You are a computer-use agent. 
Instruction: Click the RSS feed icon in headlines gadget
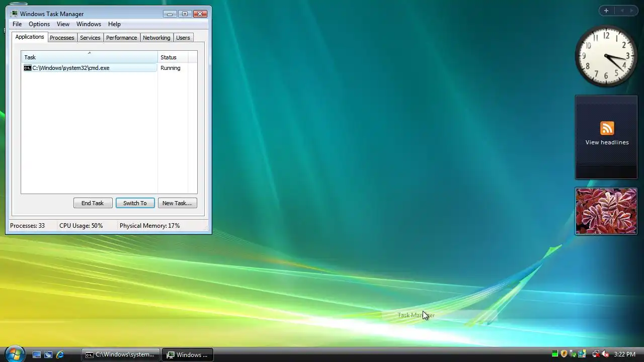pos(607,128)
